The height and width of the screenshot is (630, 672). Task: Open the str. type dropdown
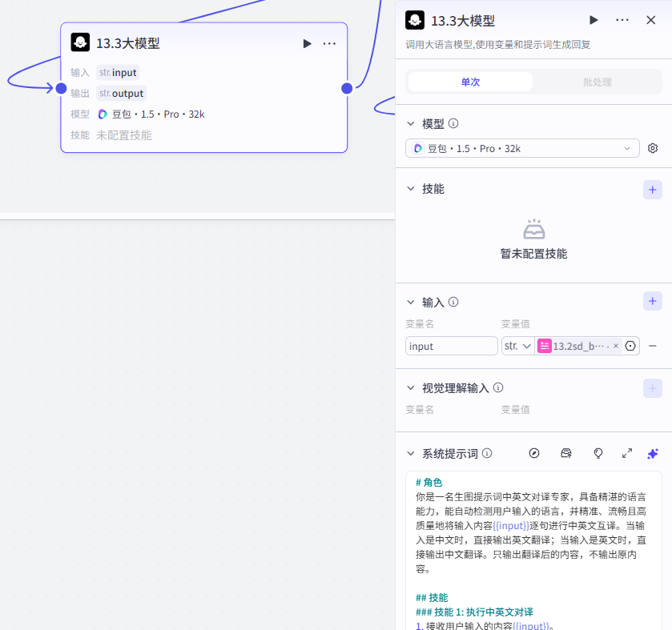517,346
